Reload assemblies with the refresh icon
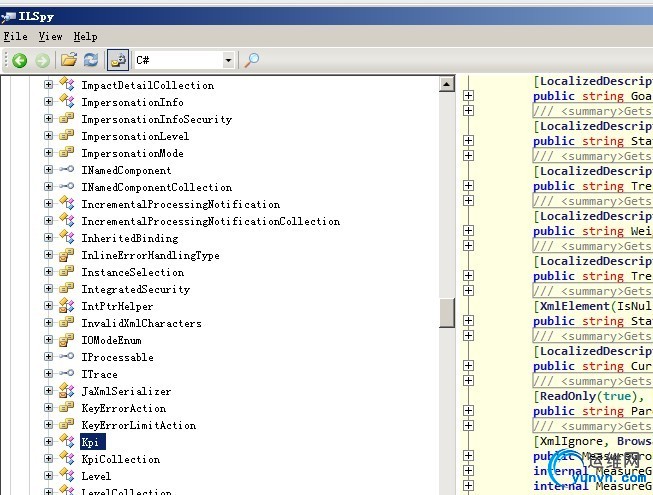The width and height of the screenshot is (653, 495). 91,60
